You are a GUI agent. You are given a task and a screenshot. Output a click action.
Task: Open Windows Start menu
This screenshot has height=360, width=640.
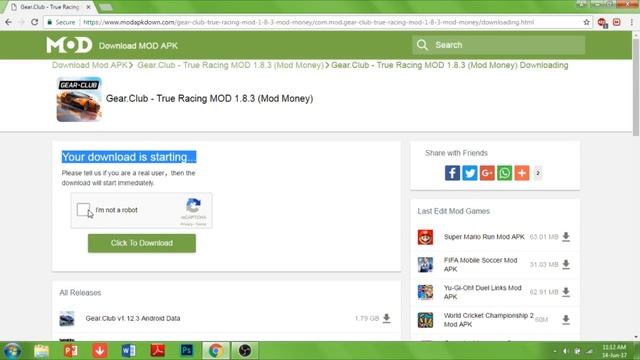pyautogui.click(x=12, y=351)
